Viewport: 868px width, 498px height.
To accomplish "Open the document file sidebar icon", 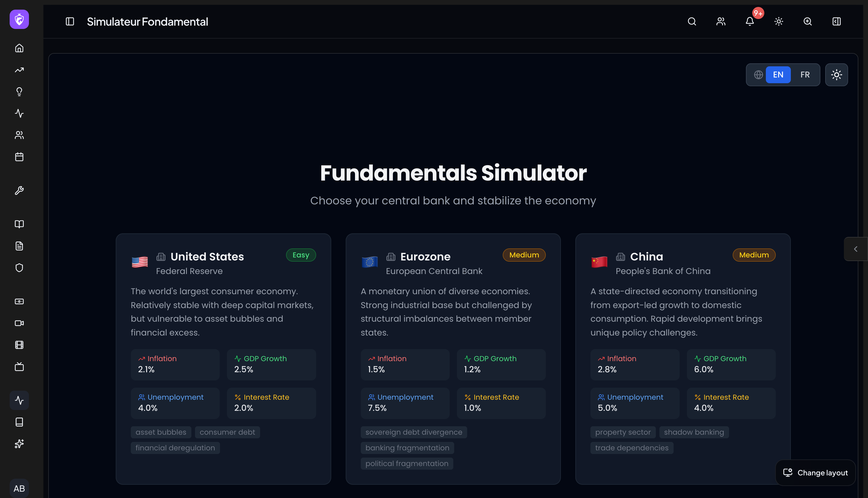I will (19, 246).
